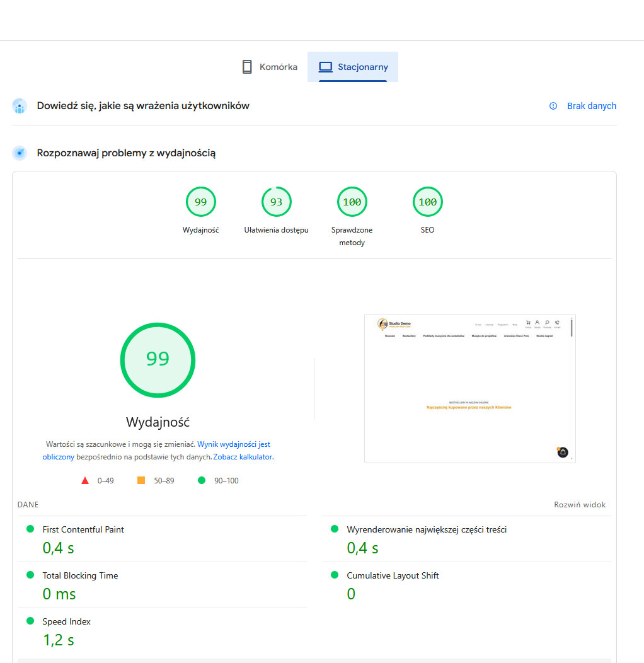Image resolution: width=644 pixels, height=663 pixels.
Task: Click the green dot beside Cumulative Layout Shift
Action: coord(334,575)
